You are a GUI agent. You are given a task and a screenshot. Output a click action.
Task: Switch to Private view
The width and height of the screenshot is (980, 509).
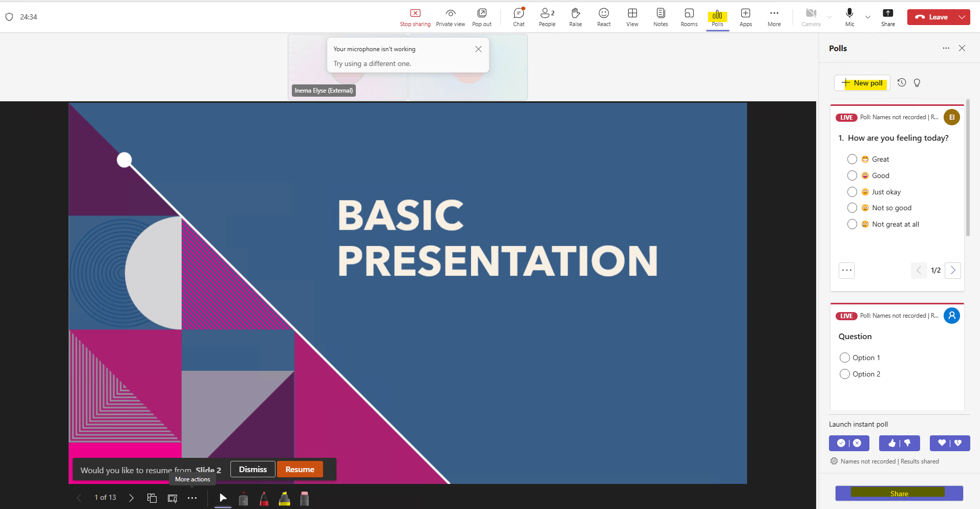[451, 17]
